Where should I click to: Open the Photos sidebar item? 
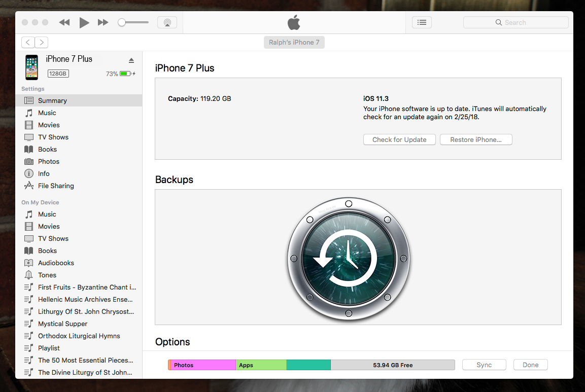click(x=79, y=161)
